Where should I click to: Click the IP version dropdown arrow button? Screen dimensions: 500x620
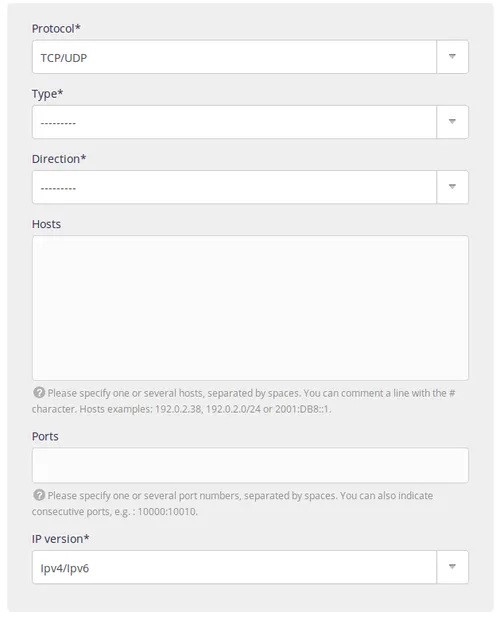[453, 567]
